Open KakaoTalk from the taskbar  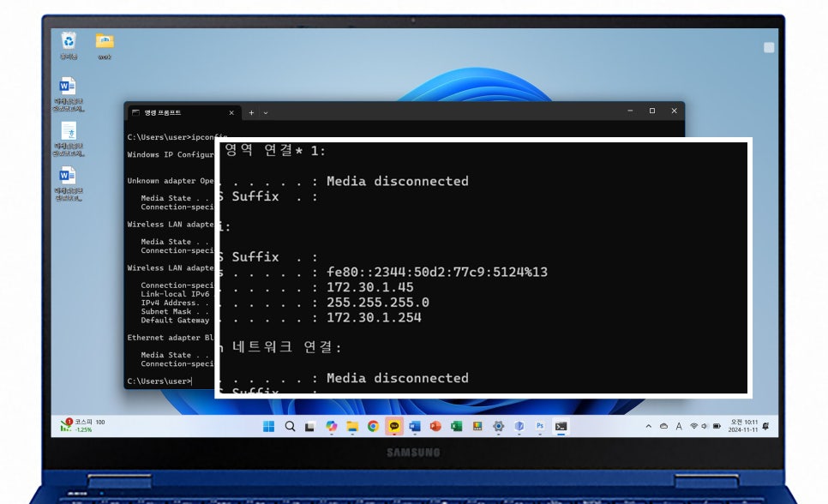coord(394,426)
